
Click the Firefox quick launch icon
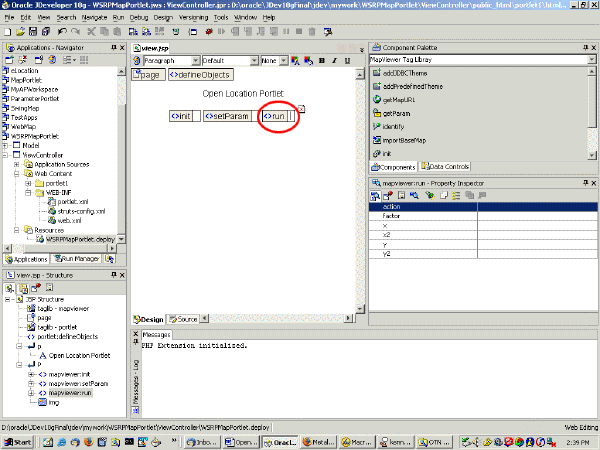pyautogui.click(x=88, y=442)
